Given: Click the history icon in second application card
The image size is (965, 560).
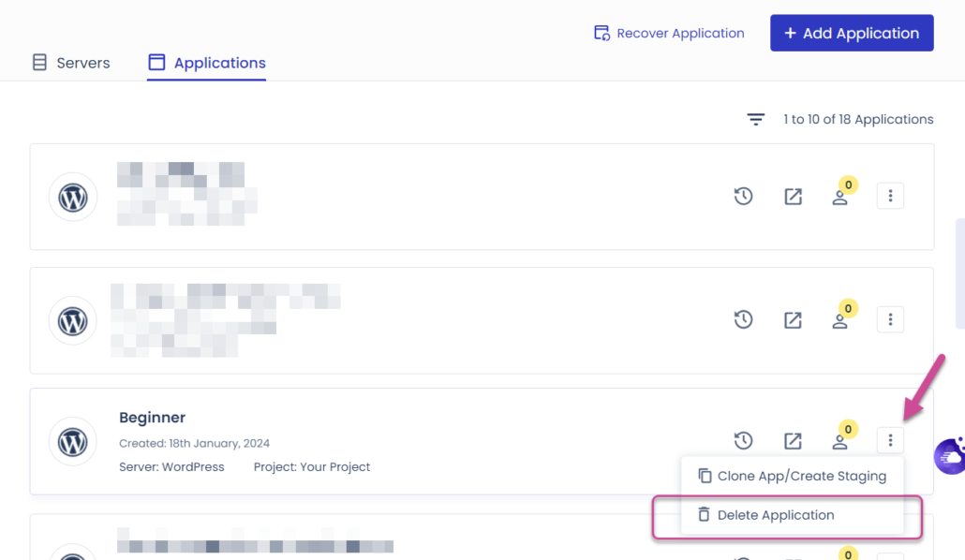Looking at the screenshot, I should point(744,319).
